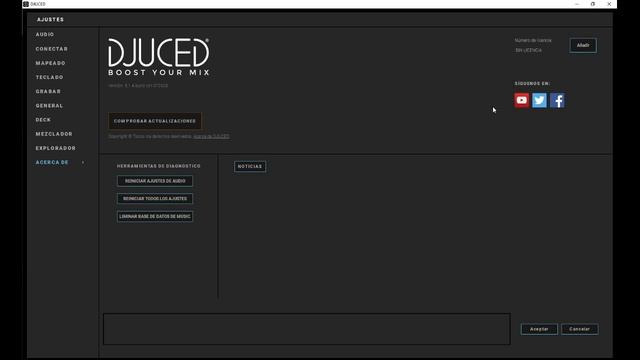Image resolution: width=640 pixels, height=360 pixels.
Task: Click the Síguenos En label
Action: 532,83
